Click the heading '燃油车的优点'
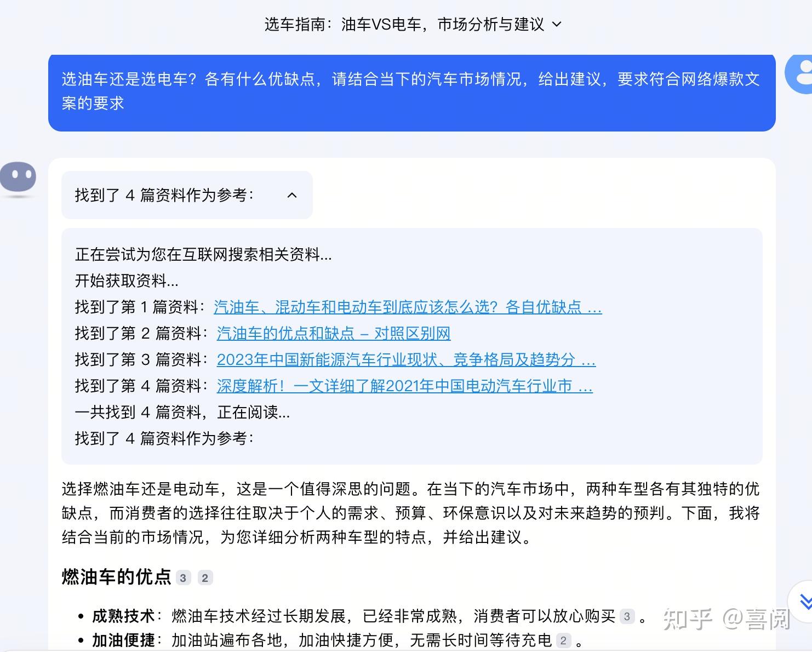The height and width of the screenshot is (652, 812). pyautogui.click(x=117, y=577)
